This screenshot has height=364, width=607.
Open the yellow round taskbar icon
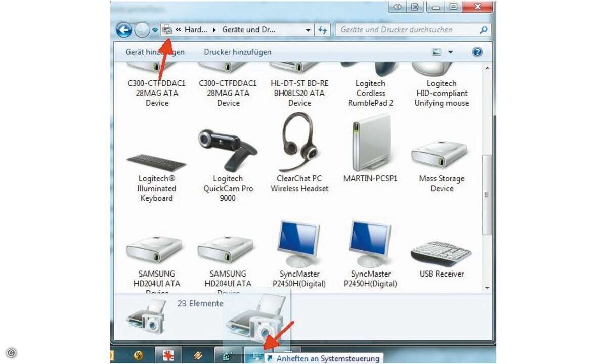pyautogui.click(x=138, y=355)
